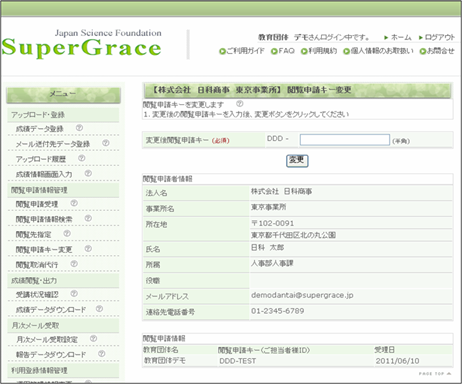This screenshot has height=384, width=462.
Task: Open 閲覧申請キー変更 in side menu
Action: (x=44, y=249)
